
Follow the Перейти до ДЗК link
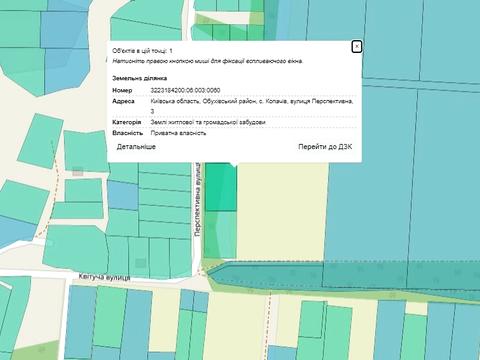(x=325, y=147)
